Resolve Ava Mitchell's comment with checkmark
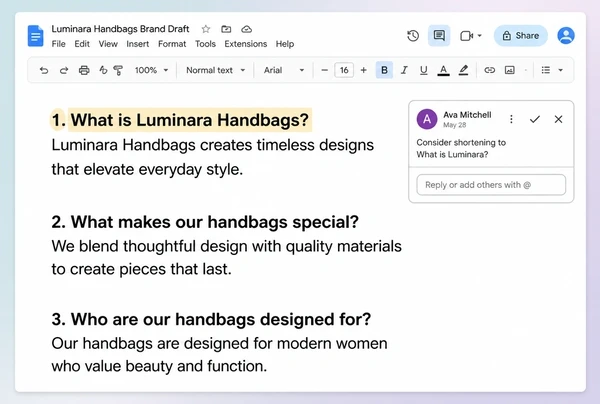Screen dimensions: 600x404 pos(535,119)
